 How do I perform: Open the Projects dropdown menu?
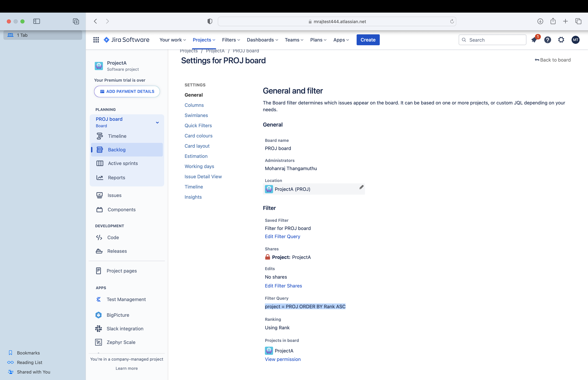[204, 40]
